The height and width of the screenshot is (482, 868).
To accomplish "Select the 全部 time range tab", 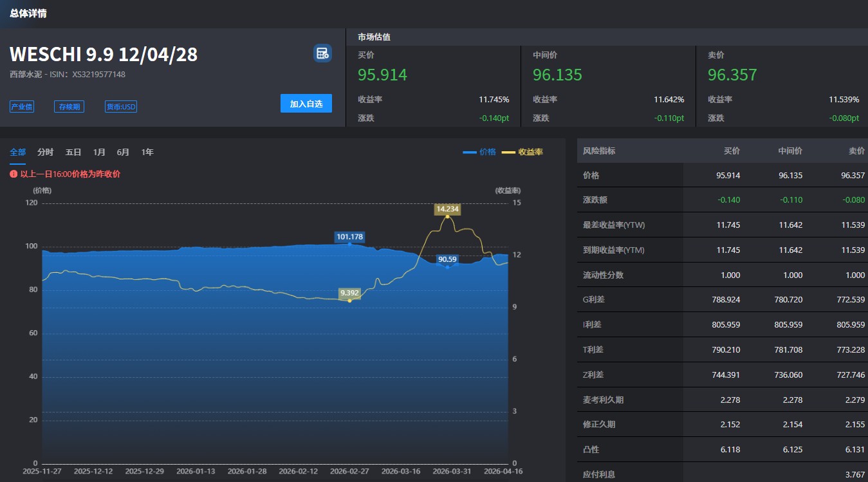I will [18, 153].
